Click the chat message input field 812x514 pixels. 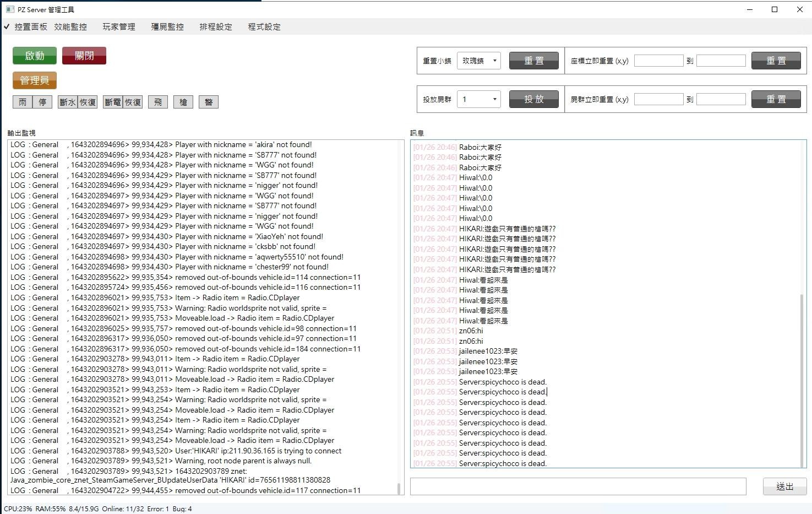(578, 486)
